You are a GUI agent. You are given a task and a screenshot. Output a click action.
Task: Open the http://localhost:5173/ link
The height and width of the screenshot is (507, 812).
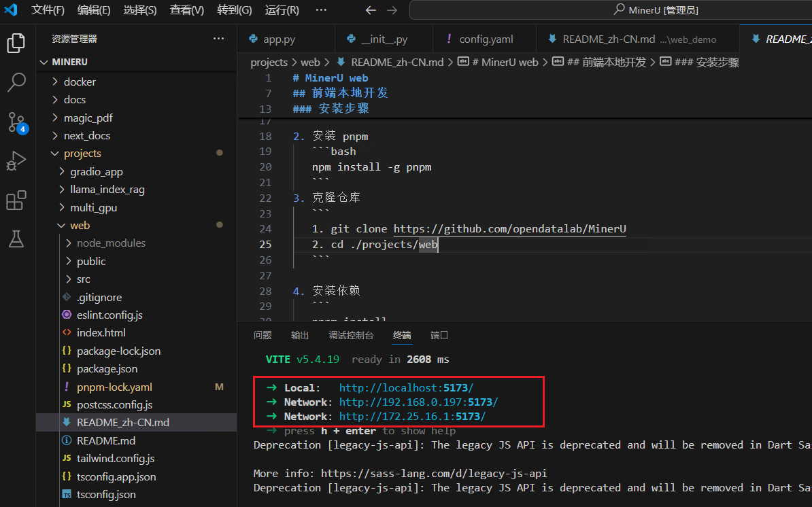[x=407, y=387]
